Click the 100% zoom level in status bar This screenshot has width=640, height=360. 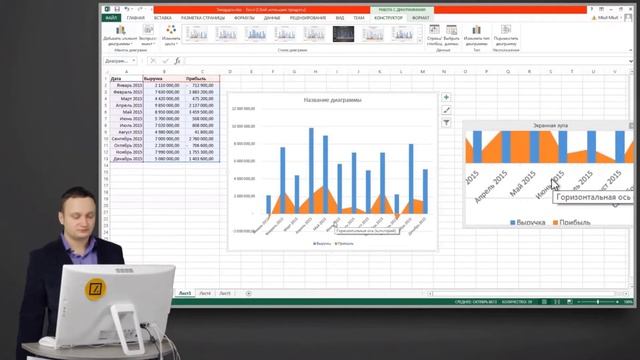628,302
